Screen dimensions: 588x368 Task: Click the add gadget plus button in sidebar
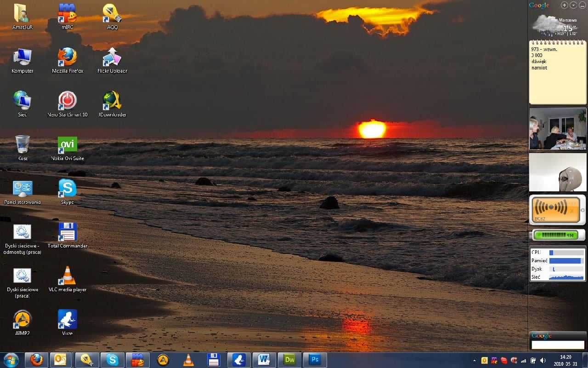[565, 5]
